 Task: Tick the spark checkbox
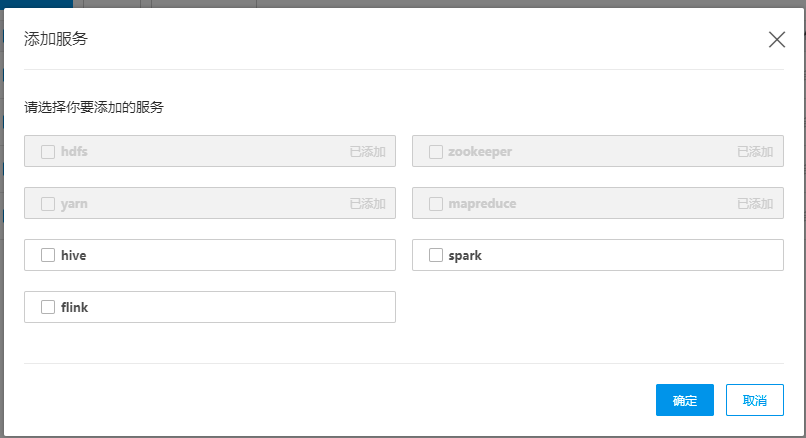(436, 255)
